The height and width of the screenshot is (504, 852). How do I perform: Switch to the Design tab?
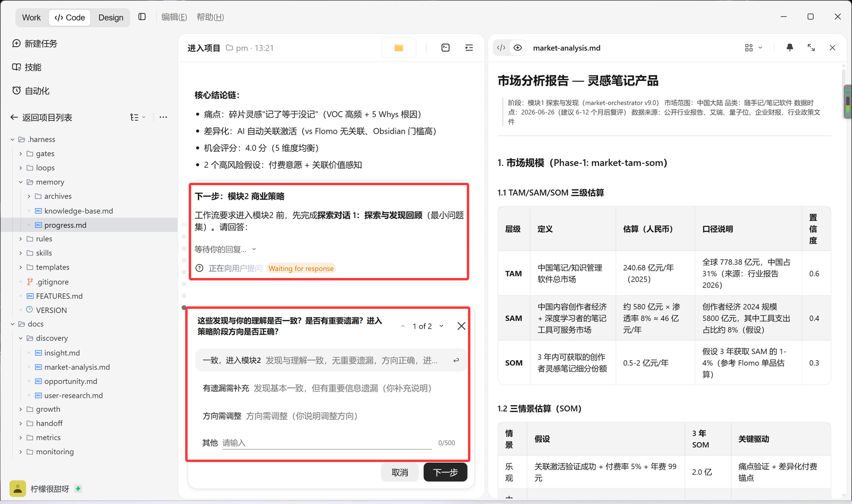coord(111,17)
